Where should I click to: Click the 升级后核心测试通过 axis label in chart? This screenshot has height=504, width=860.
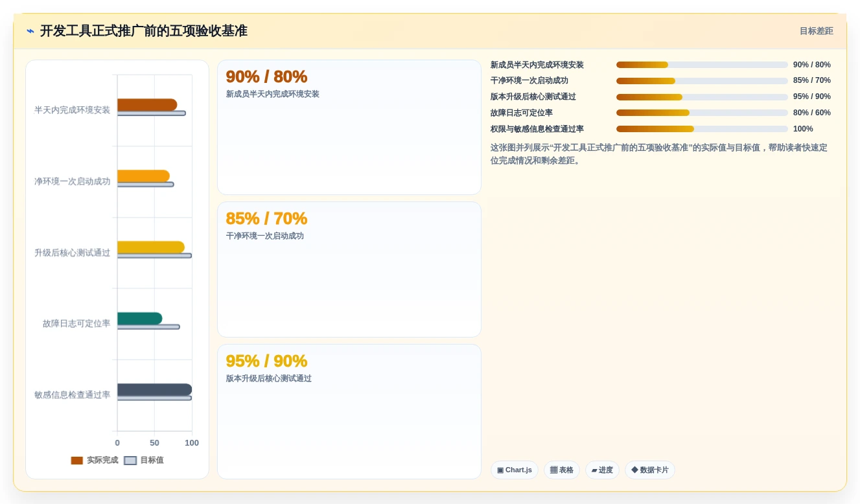(72, 253)
